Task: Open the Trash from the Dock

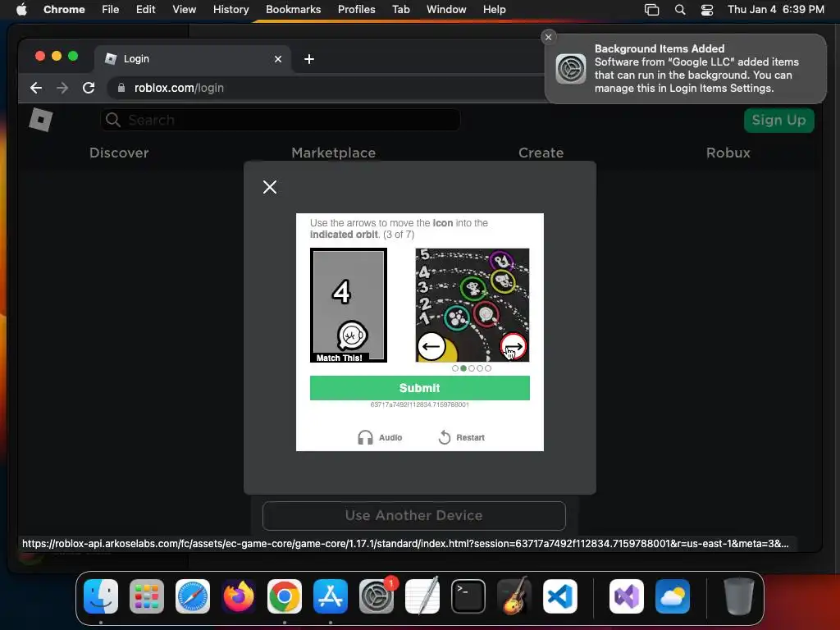Action: (739, 596)
